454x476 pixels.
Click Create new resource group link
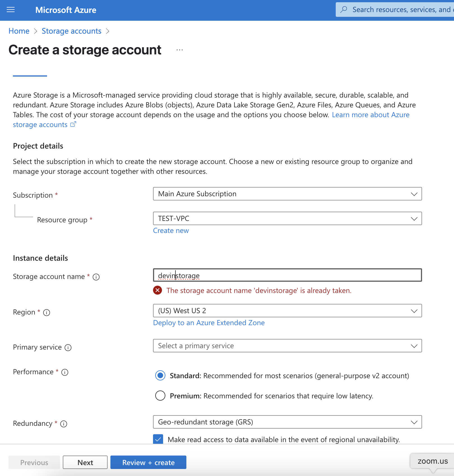[x=171, y=230]
